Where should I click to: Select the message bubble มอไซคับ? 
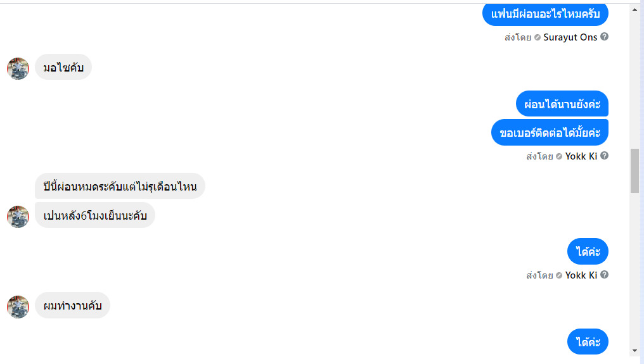(x=63, y=68)
